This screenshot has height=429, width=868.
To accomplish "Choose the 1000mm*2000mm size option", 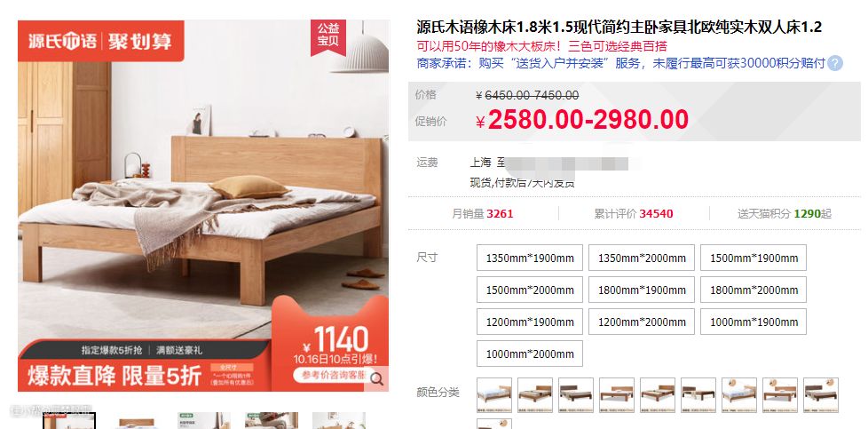I will click(x=530, y=354).
